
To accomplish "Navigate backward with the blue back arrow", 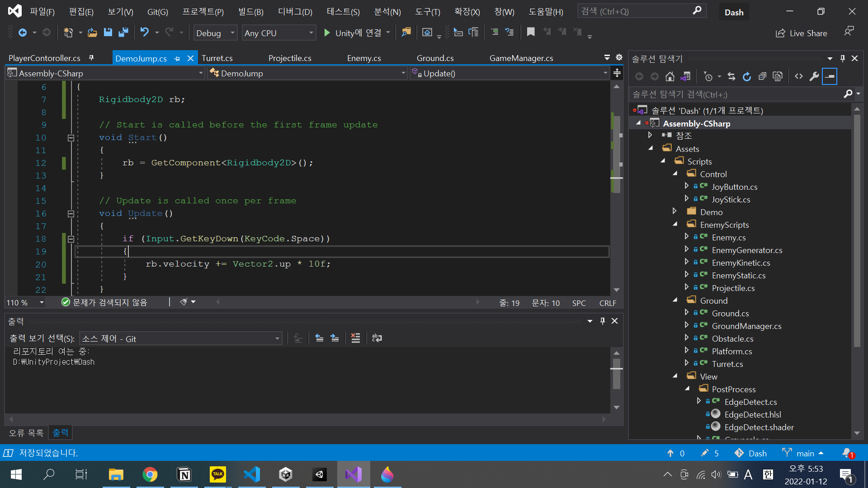I will [22, 33].
